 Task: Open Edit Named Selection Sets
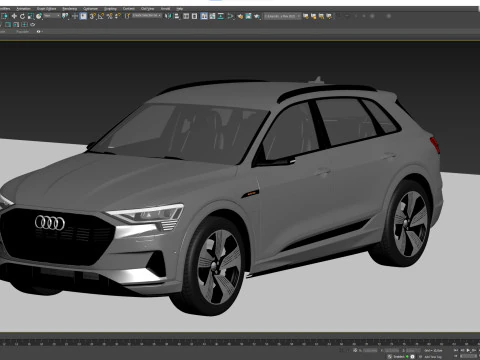[127, 16]
